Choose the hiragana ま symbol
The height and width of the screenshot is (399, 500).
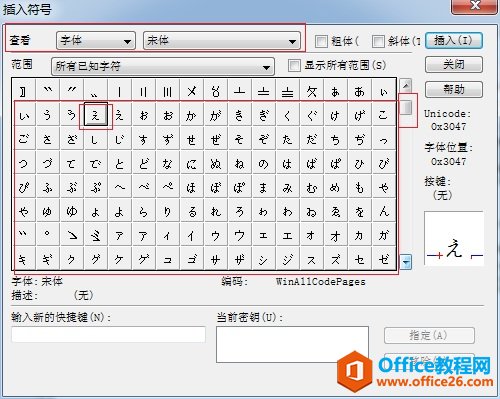click(x=263, y=187)
